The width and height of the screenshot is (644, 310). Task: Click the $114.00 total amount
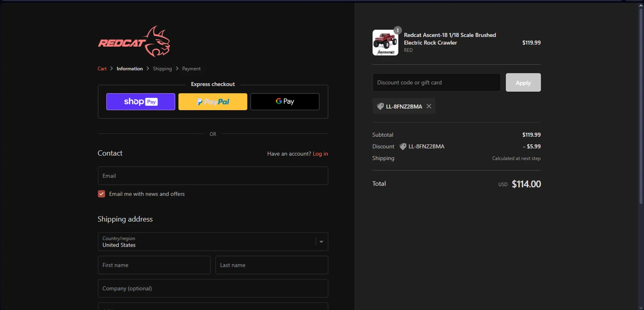coord(526,184)
